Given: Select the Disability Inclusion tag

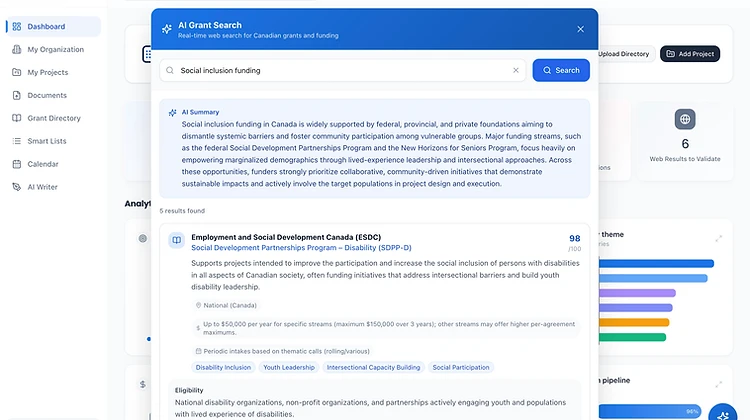Looking at the screenshot, I should click(223, 367).
